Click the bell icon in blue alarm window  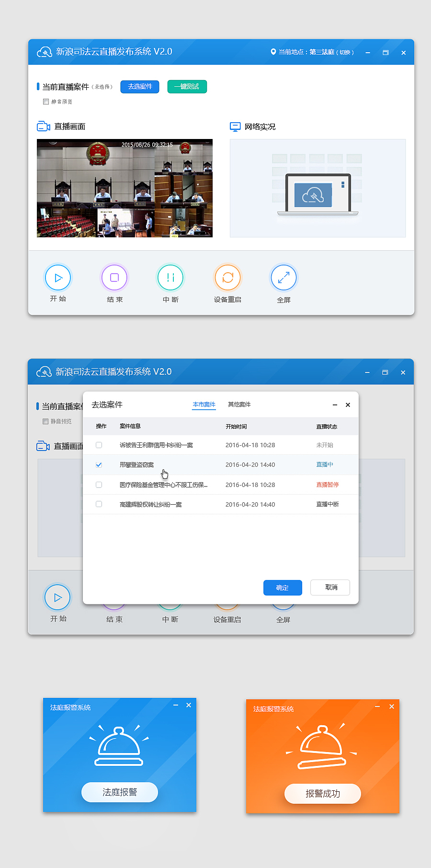tap(119, 746)
